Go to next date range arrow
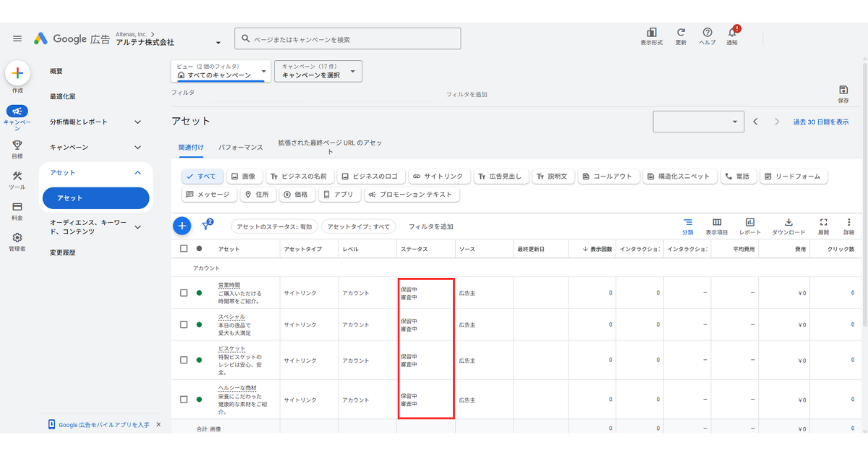The height and width of the screenshot is (456, 868). pyautogui.click(x=777, y=122)
